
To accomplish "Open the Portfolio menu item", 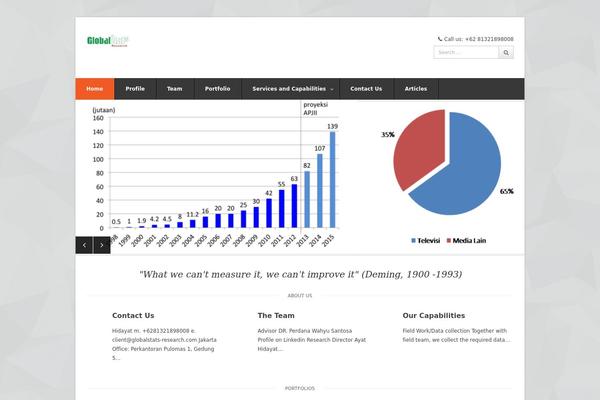I will coord(217,89).
